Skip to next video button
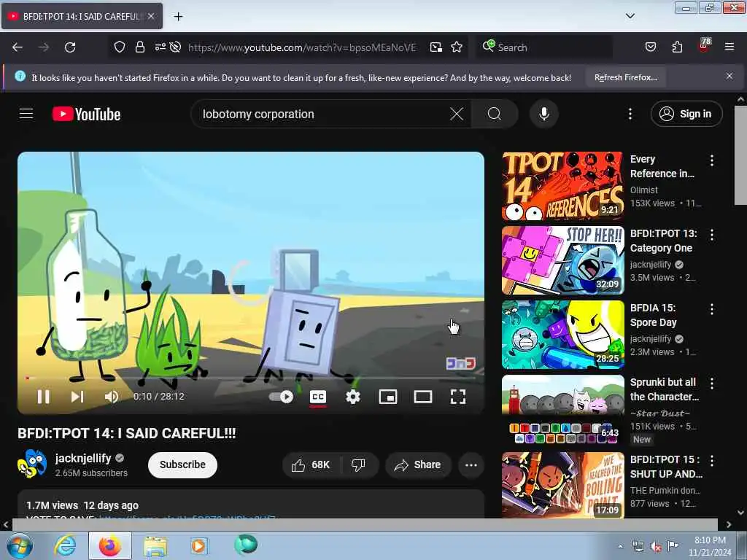 (77, 397)
